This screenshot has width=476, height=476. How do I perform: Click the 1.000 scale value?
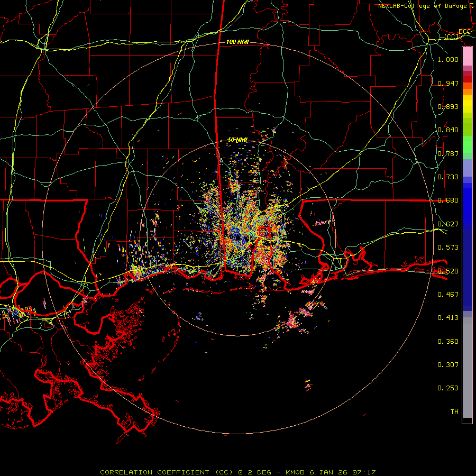(448, 59)
